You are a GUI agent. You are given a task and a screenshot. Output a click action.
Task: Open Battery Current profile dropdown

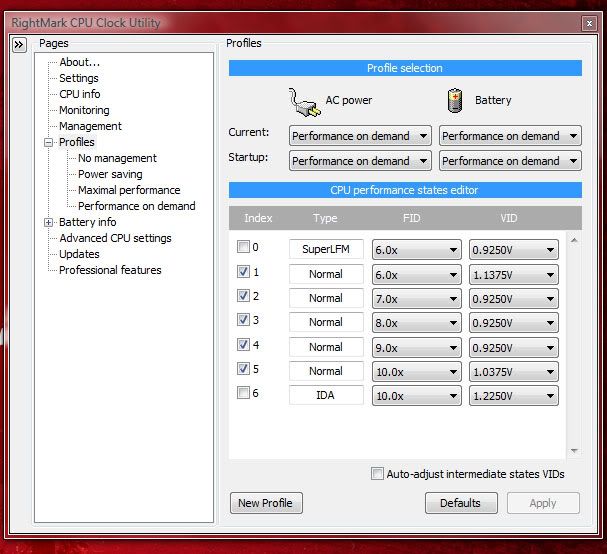(510, 136)
